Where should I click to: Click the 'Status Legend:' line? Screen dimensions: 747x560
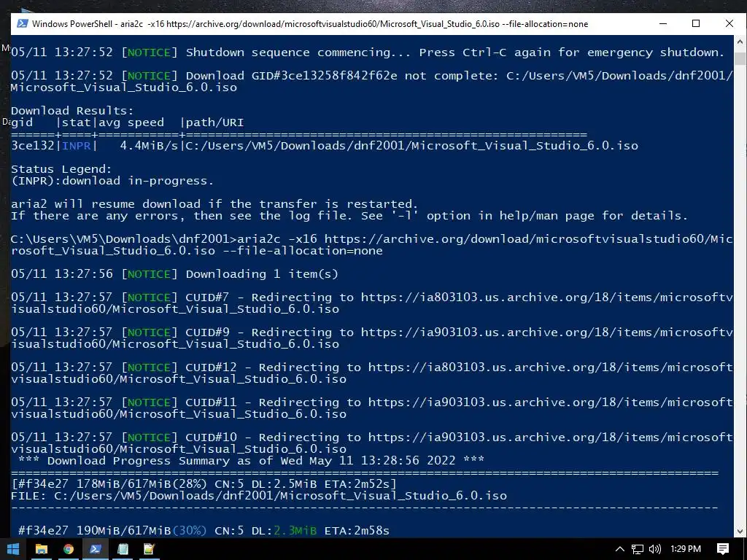tap(61, 169)
